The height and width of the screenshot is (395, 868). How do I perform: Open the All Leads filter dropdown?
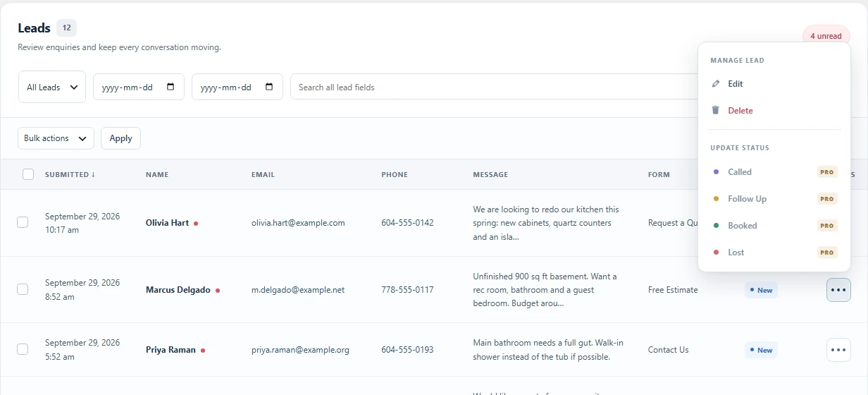point(52,87)
